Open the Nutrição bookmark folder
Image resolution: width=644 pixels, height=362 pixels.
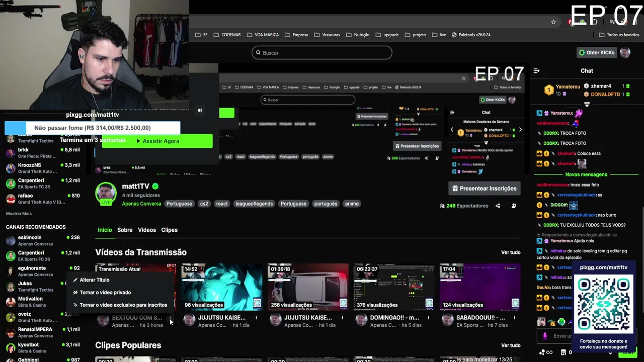click(x=358, y=35)
